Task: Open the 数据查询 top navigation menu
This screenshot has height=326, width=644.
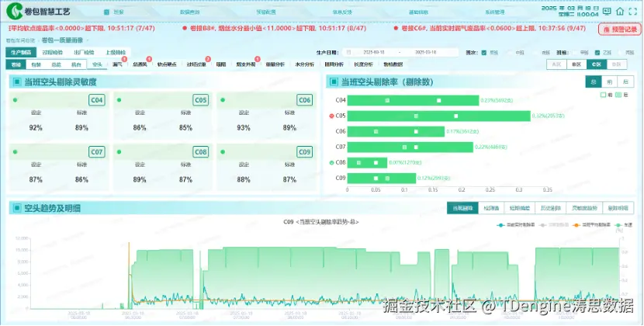Action: coord(190,12)
